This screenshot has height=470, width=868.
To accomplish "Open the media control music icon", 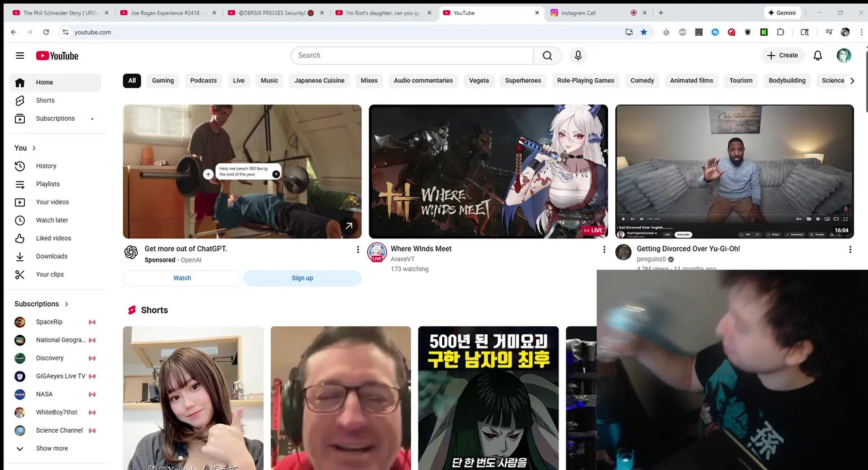I will pos(829,32).
